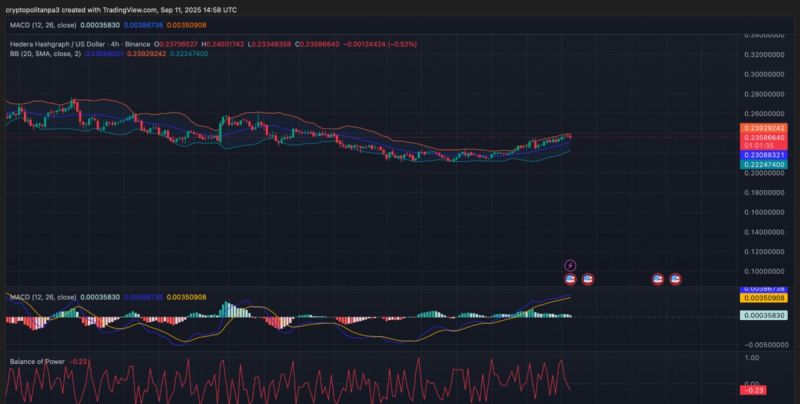Click the 0.28000000 price axis label

tap(764, 94)
